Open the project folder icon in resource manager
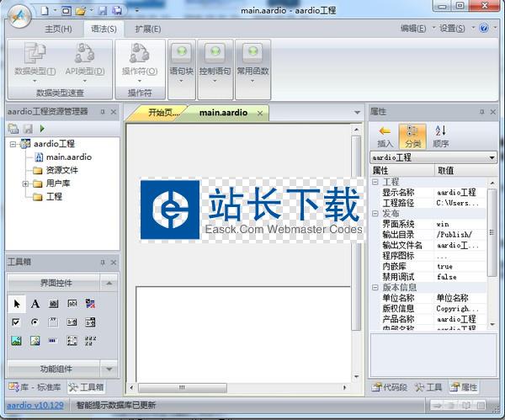Image resolution: width=505 pixels, height=420 pixels. coord(13,129)
